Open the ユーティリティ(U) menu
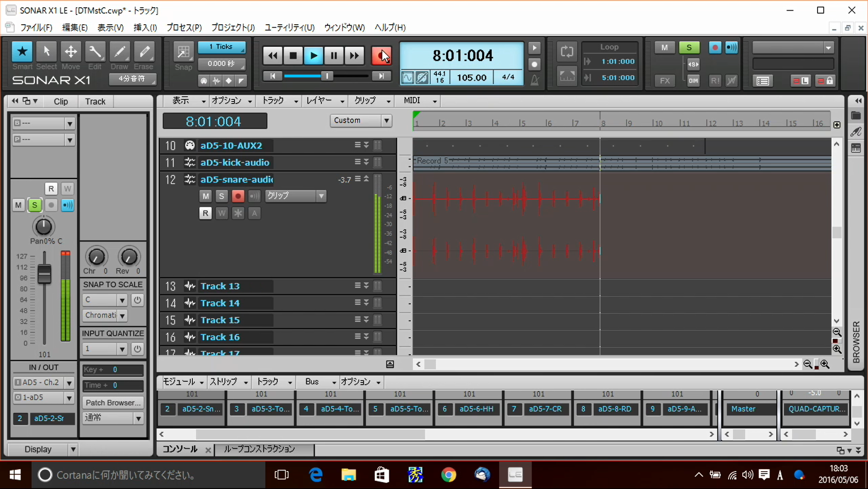Viewport: 868px width, 489px height. coord(289,28)
